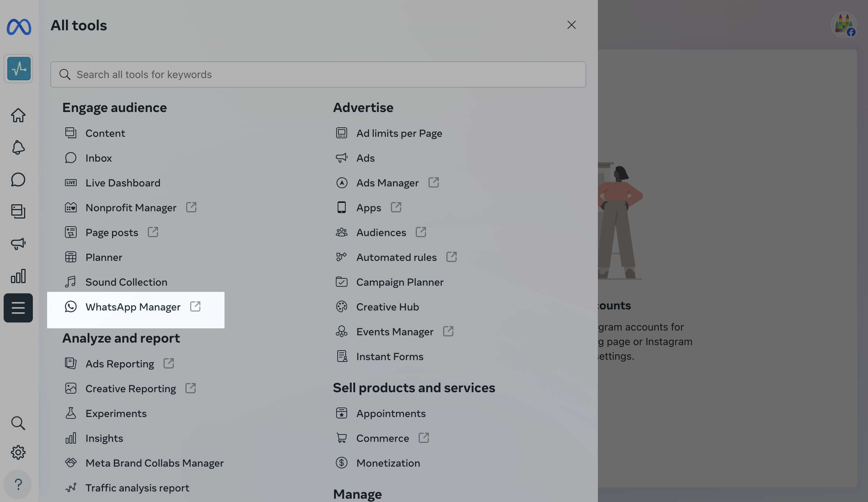Open Notifications bell in the sidebar
This screenshot has height=502, width=868.
coord(18,147)
